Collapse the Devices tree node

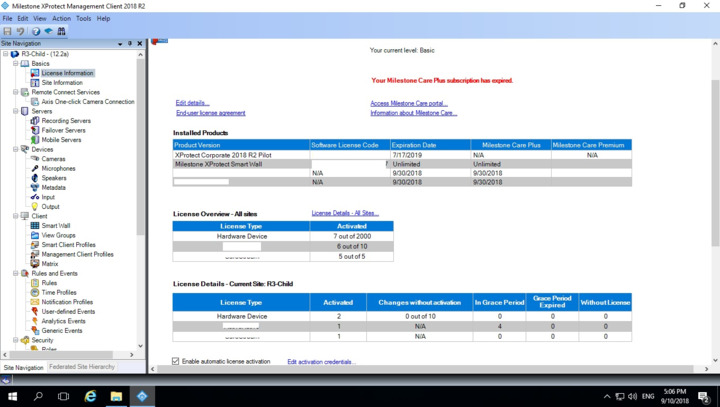(16, 150)
